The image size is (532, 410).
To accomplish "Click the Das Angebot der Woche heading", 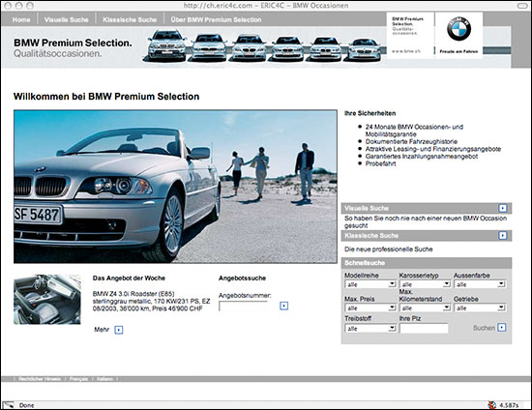I will (129, 278).
